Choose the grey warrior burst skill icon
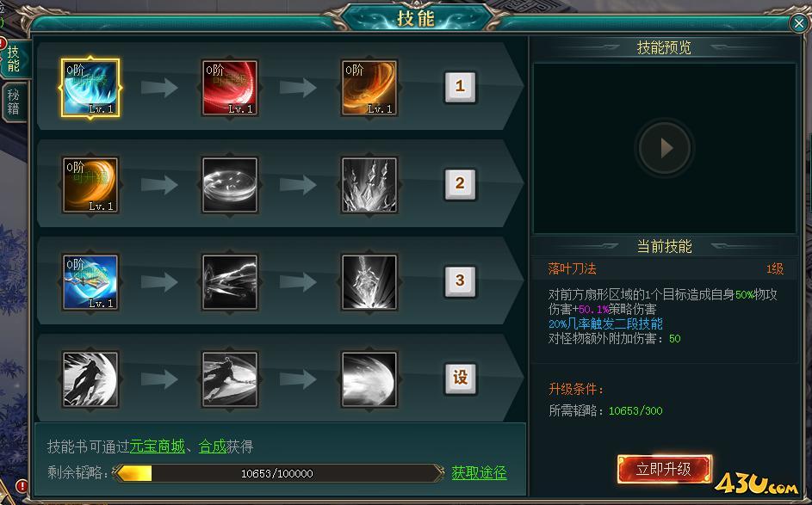This screenshot has height=505, width=812. pos(369,282)
